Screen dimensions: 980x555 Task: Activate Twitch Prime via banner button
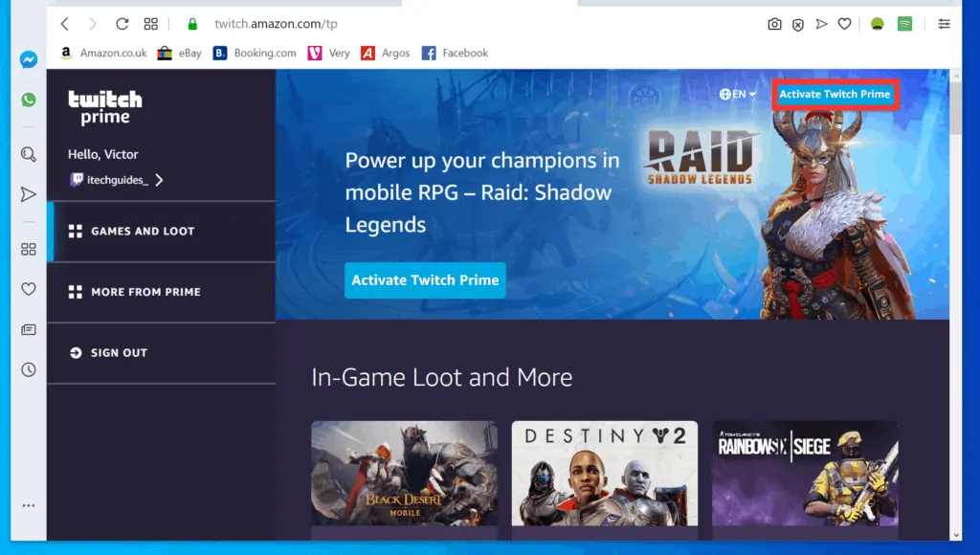[425, 280]
